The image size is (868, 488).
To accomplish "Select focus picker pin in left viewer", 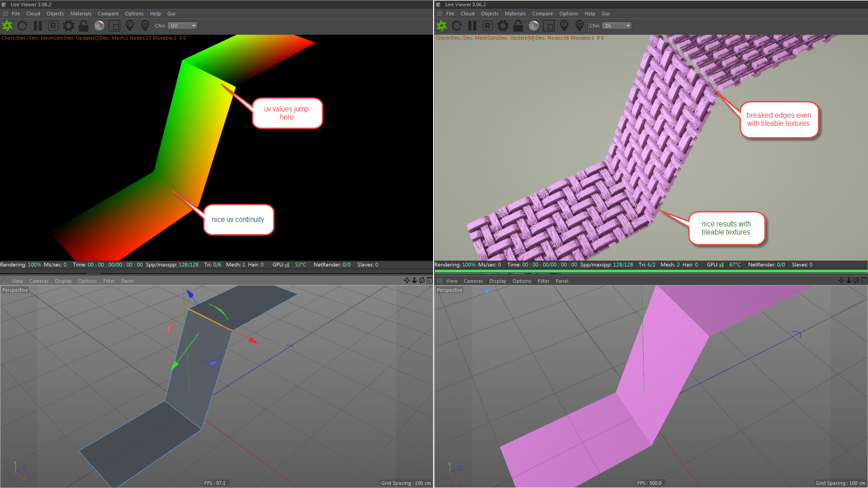I will [x=130, y=26].
